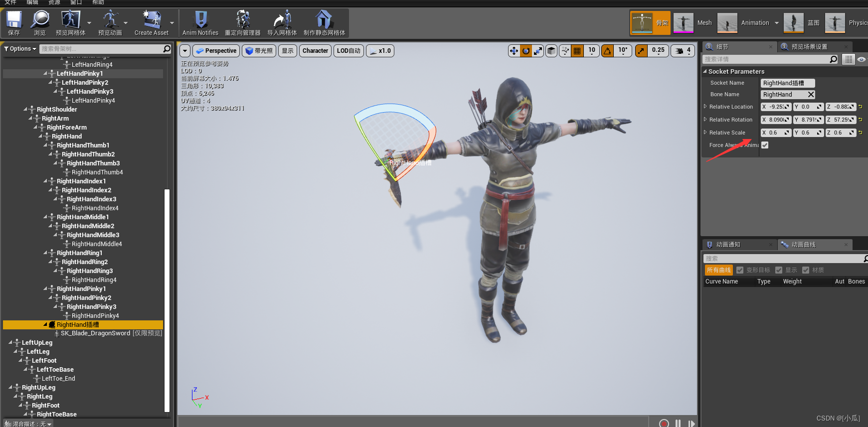The height and width of the screenshot is (427, 868).
Task: Click the surface snapping icon
Action: (x=565, y=51)
